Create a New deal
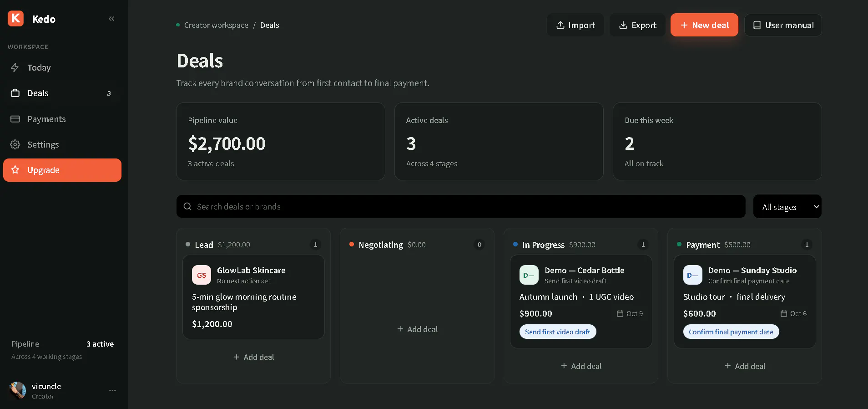The image size is (868, 409). [704, 25]
